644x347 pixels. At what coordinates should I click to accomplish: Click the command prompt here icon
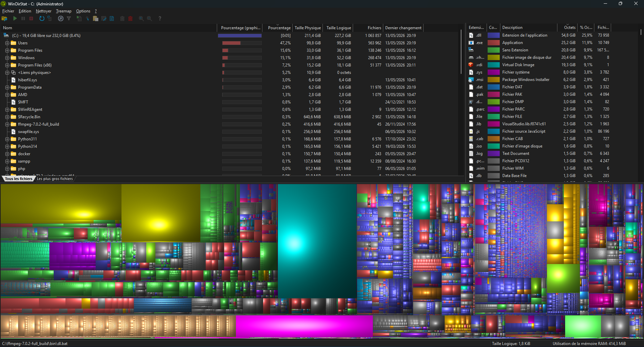coord(104,18)
